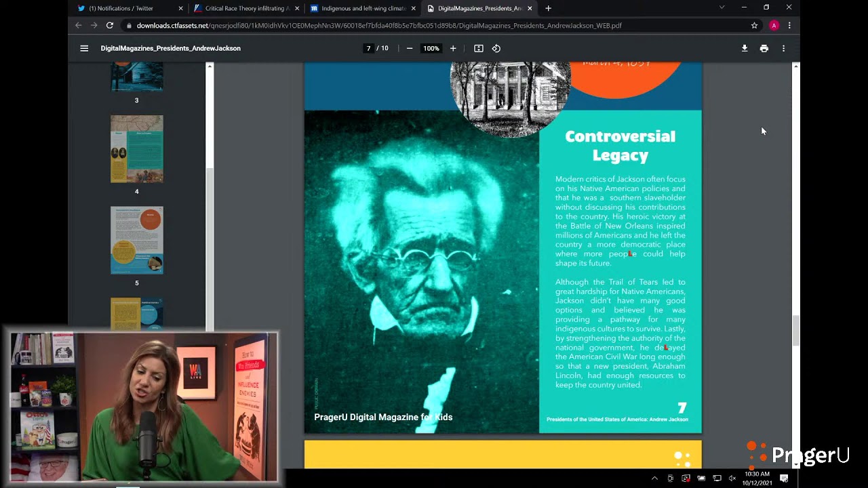Click the total page count "10"
The image size is (868, 488).
point(384,48)
